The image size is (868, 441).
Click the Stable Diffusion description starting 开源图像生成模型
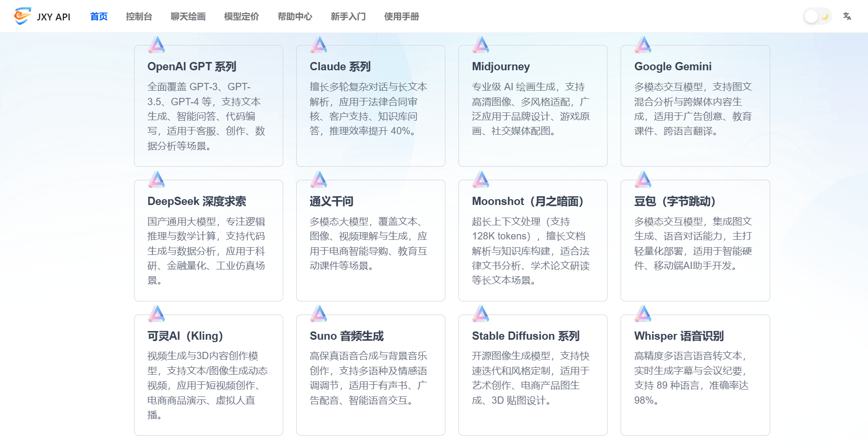point(531,378)
